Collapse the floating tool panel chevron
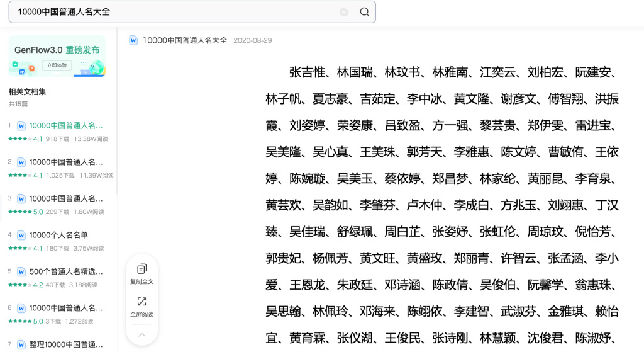 click(142, 335)
